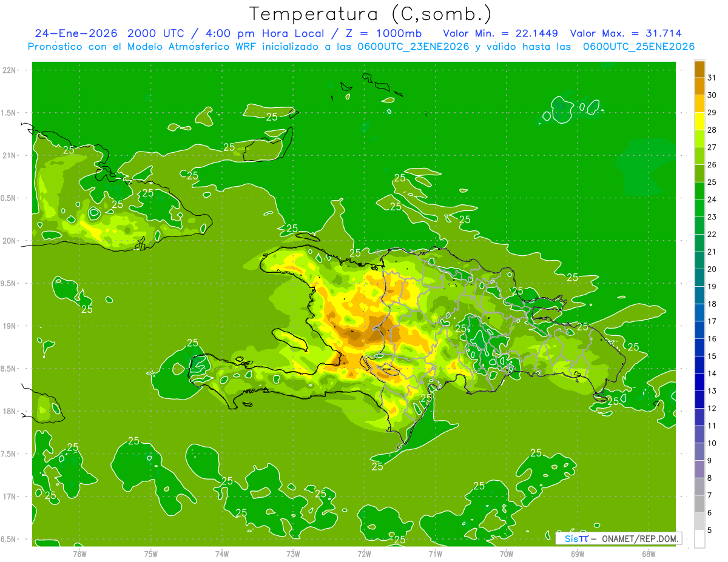728x562 pixels.
Task: Click the legend value "20"
Action: (x=712, y=269)
